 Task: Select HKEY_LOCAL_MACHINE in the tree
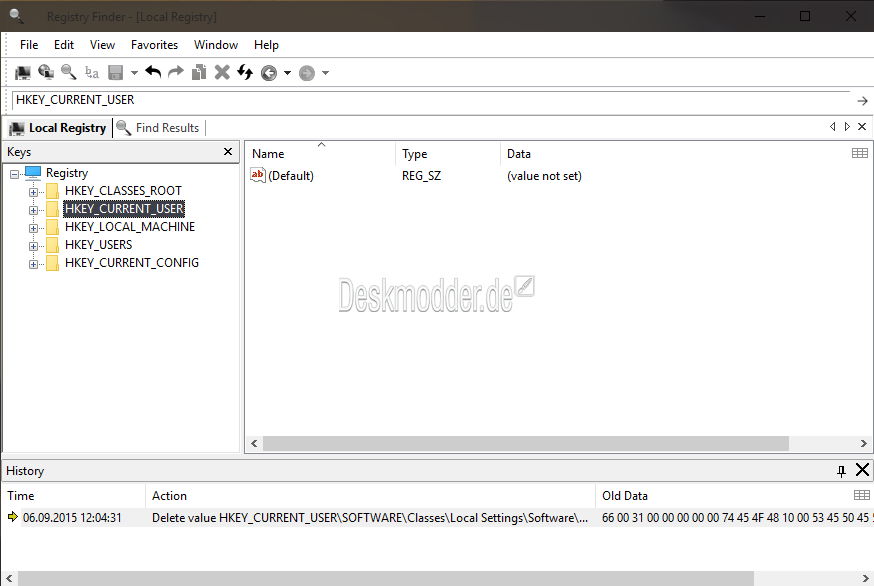point(130,226)
